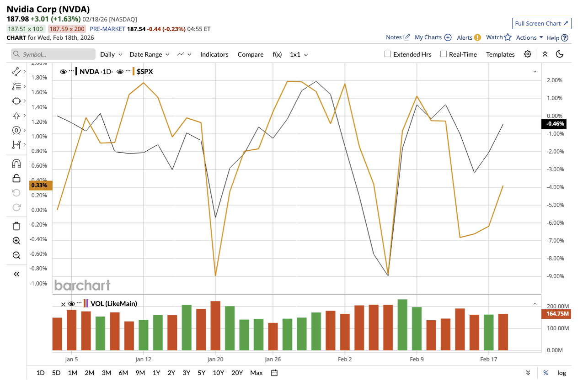Zoom in on the chart
Screen dimensions: 588x391
[x=16, y=241]
